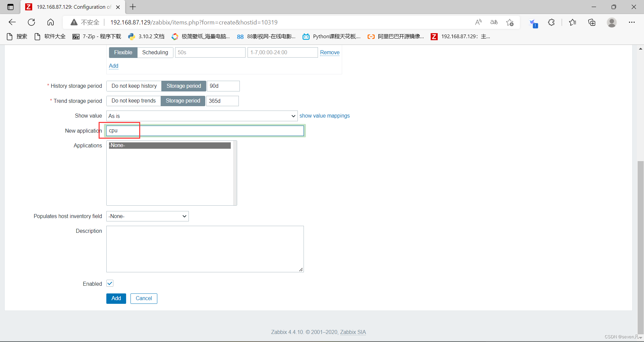Click the Add interval link
The image size is (644, 342).
coord(114,66)
